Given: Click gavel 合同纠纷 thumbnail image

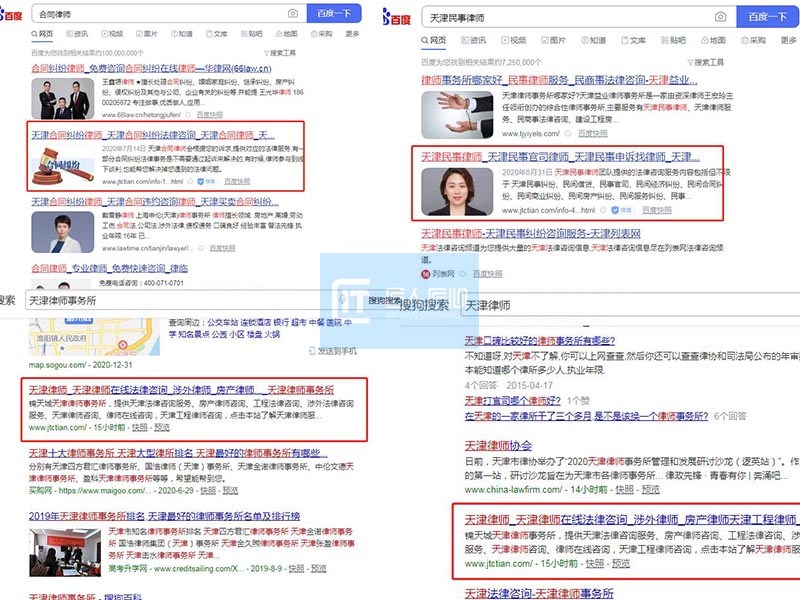Looking at the screenshot, I should 63,165.
